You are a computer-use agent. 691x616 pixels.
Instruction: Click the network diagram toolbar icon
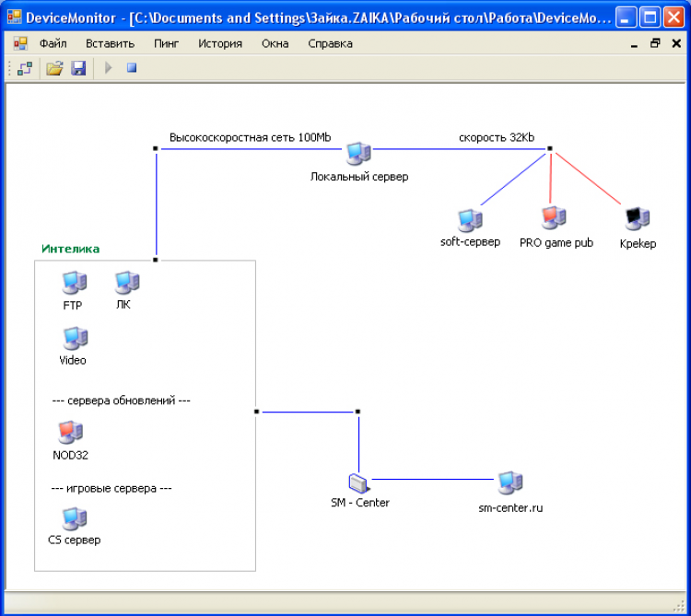[x=25, y=68]
